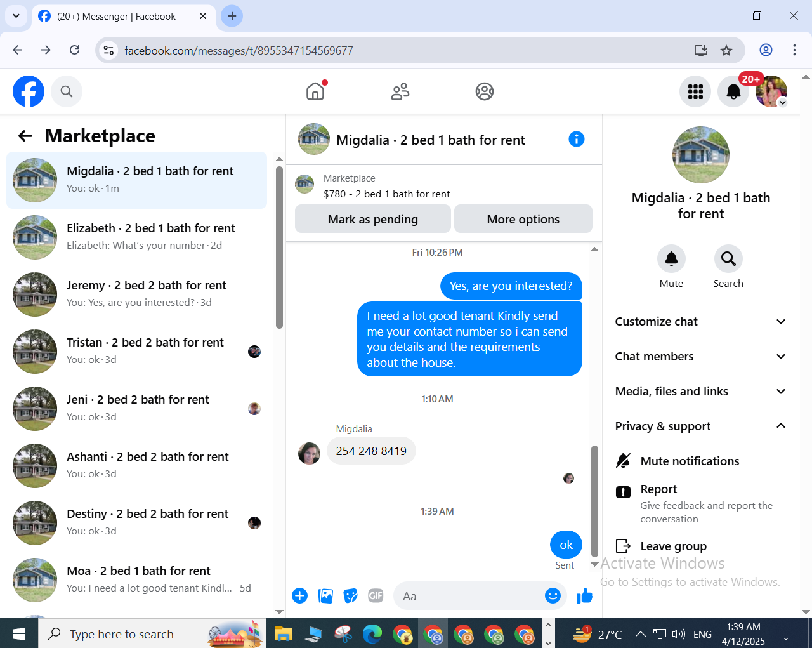812x648 pixels.
Task: Open more actions plus icon in composer
Action: pos(300,595)
